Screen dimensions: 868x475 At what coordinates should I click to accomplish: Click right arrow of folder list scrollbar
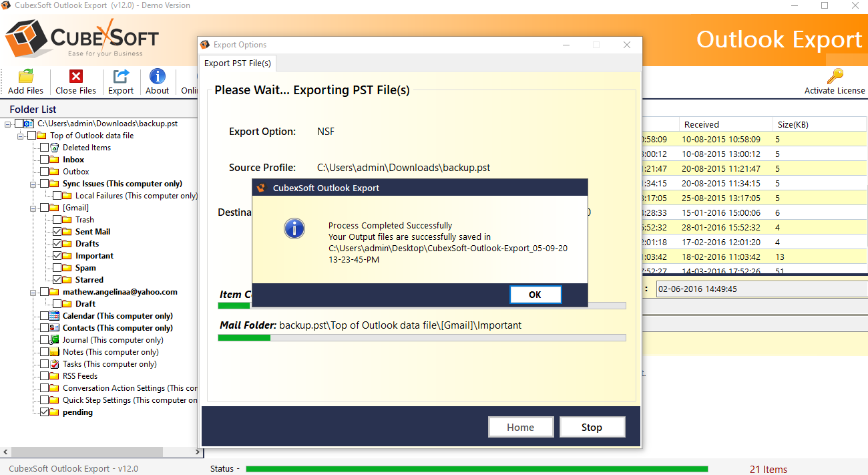pos(198,452)
